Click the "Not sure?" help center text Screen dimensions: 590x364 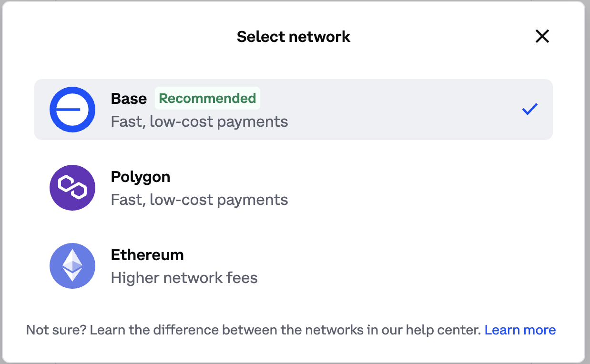pos(253,330)
